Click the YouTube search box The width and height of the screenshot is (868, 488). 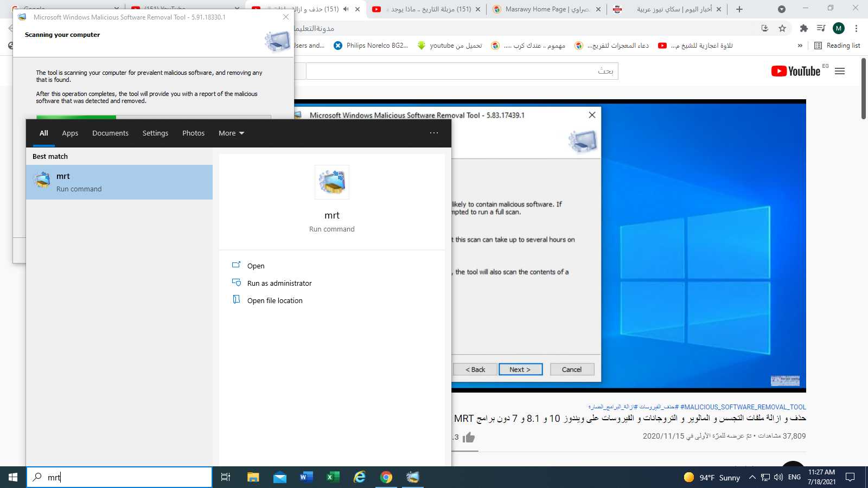[461, 71]
